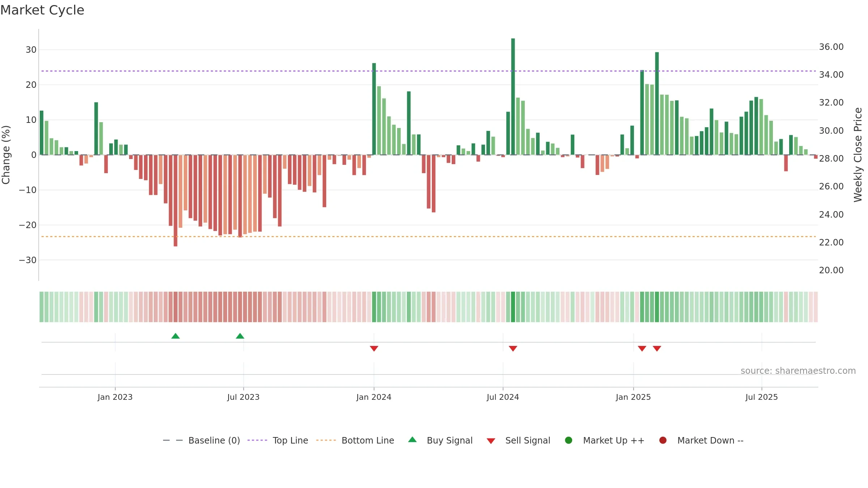The image size is (868, 488).
Task: Click the darkest green heatmap cell after Jul 2024
Action: pos(513,307)
